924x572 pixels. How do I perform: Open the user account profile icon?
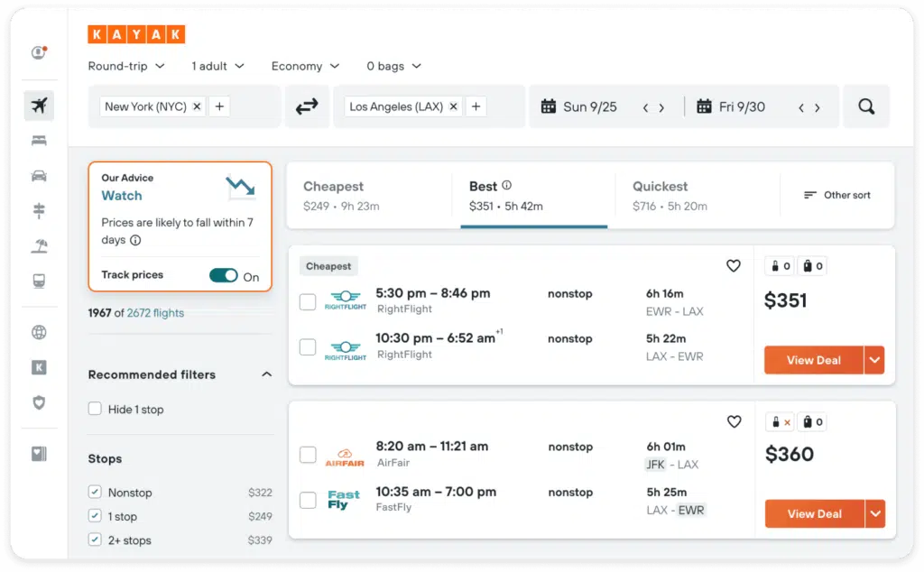tap(39, 52)
